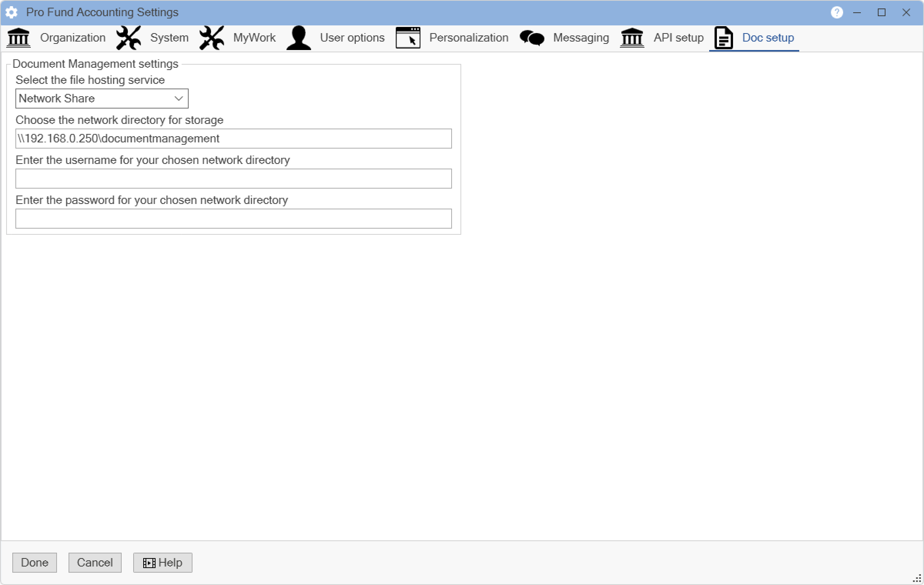The width and height of the screenshot is (924, 585).
Task: Open the help question mark in title bar
Action: 837,12
